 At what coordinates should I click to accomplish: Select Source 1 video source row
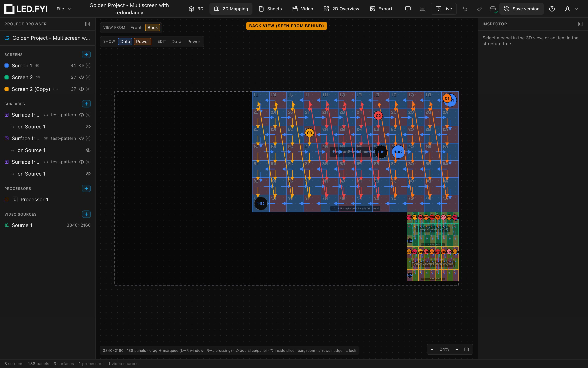pos(48,225)
